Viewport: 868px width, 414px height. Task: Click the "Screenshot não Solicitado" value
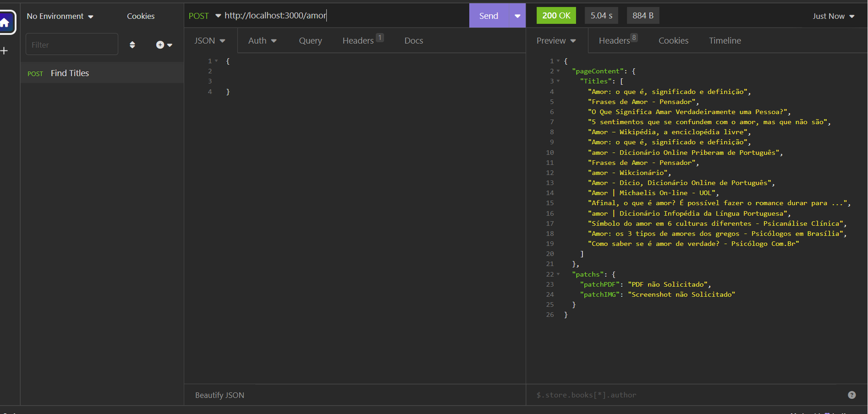pyautogui.click(x=681, y=295)
